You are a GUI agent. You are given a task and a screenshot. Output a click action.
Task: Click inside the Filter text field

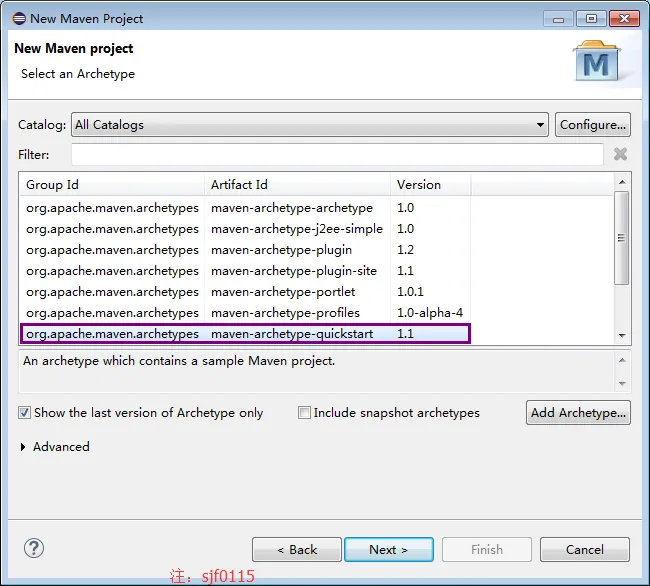[x=337, y=155]
